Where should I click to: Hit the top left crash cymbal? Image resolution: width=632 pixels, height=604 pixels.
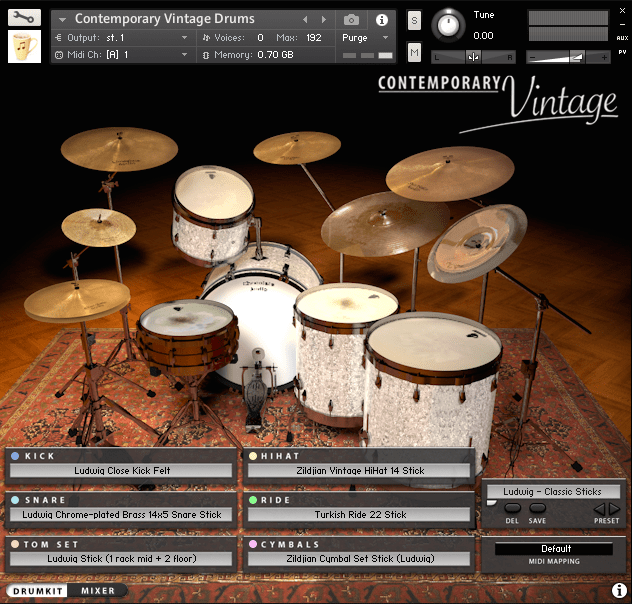click(x=119, y=149)
